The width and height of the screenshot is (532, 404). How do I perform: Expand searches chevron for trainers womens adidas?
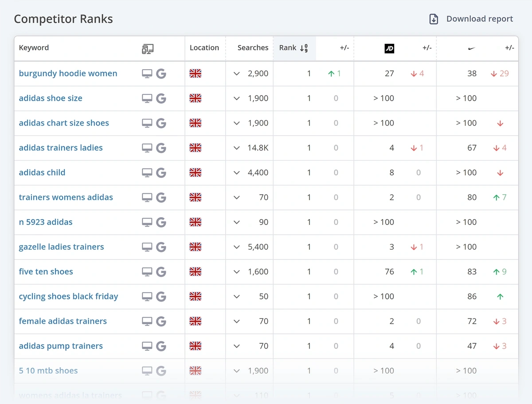(237, 197)
